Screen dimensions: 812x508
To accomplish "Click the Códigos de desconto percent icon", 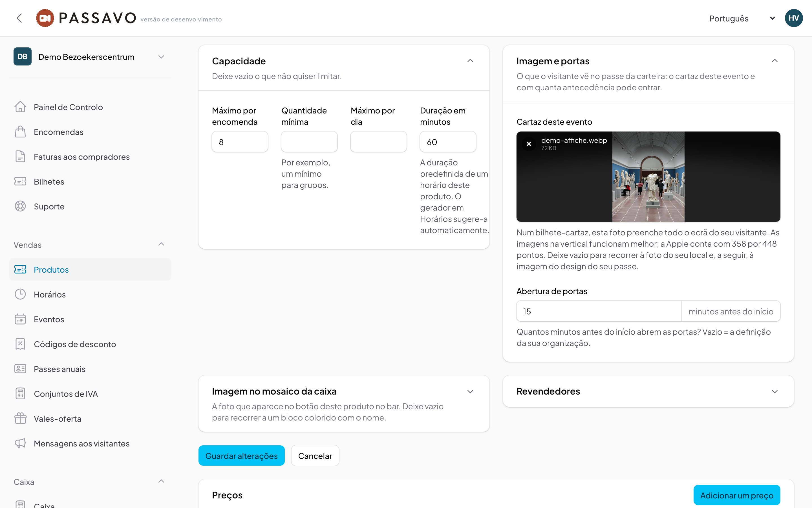I will tap(20, 344).
